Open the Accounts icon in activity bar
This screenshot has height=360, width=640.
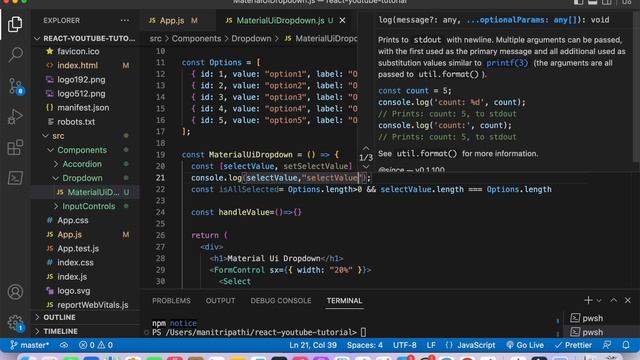[15, 292]
